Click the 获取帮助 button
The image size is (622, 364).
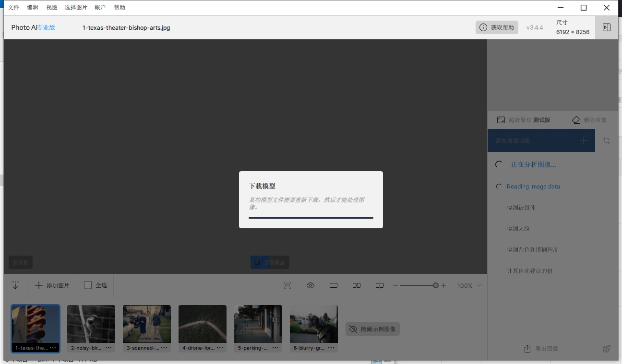pos(497,27)
